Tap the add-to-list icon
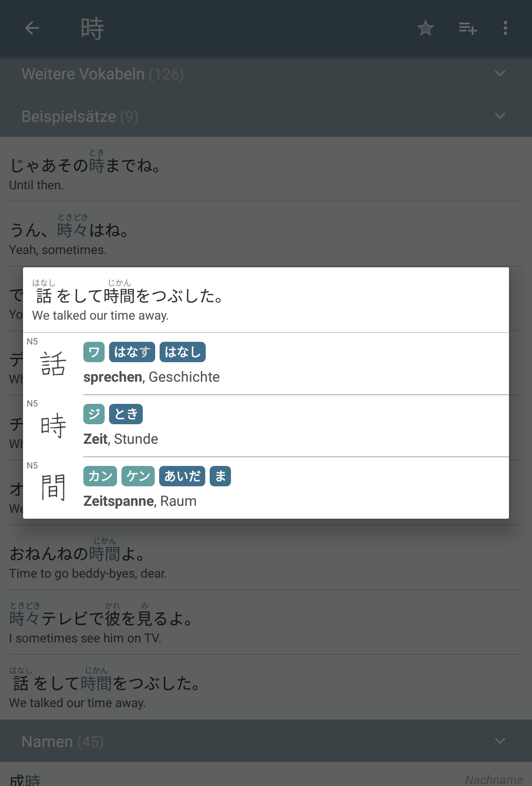The height and width of the screenshot is (786, 532). pyautogui.click(x=467, y=28)
